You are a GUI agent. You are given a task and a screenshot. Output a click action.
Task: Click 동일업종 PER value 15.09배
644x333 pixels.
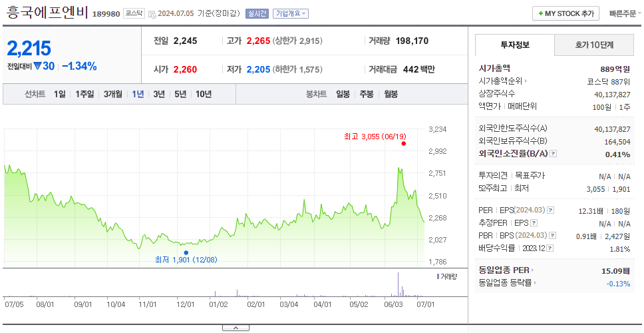pos(615,271)
